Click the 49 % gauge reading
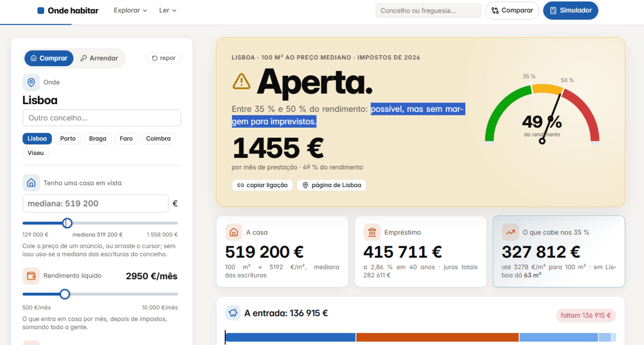Viewport: 644px width, 345px height. click(542, 122)
